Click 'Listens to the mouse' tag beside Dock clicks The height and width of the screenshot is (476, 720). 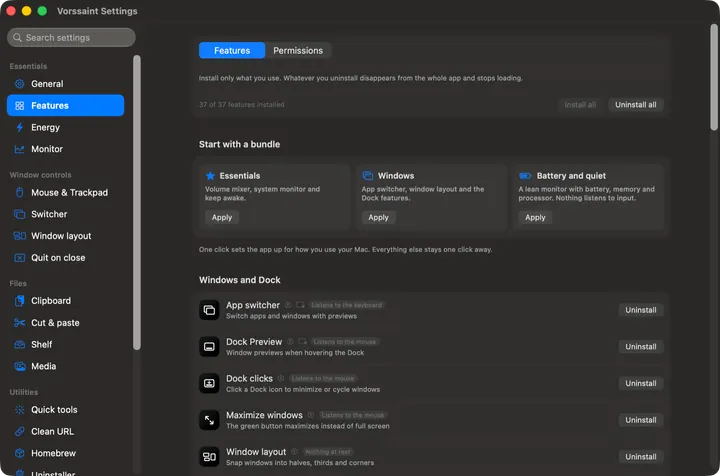click(323, 378)
